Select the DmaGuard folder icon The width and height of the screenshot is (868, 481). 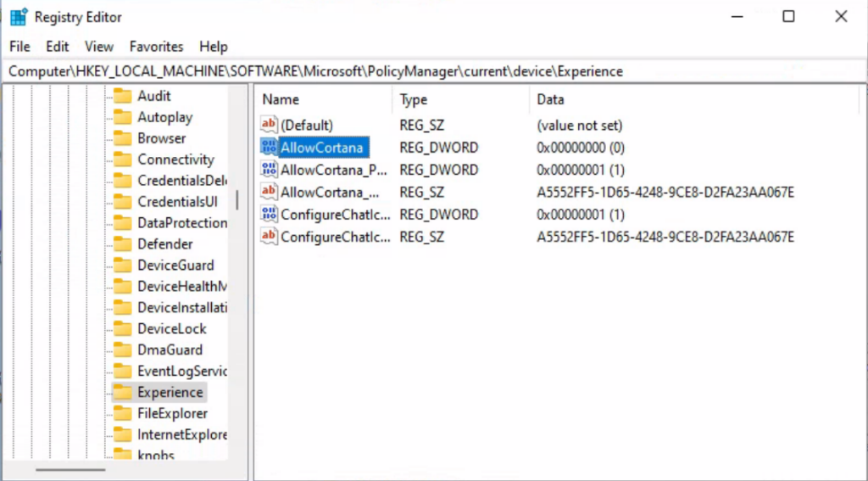click(122, 350)
